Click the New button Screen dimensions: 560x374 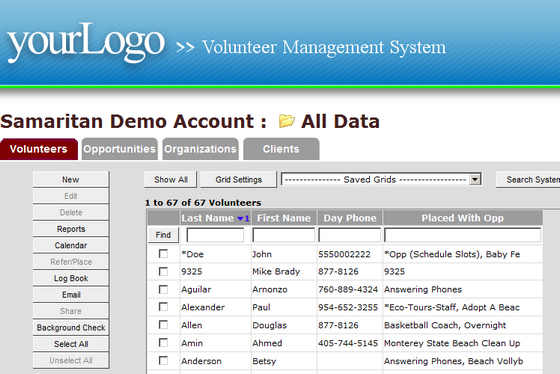71,179
